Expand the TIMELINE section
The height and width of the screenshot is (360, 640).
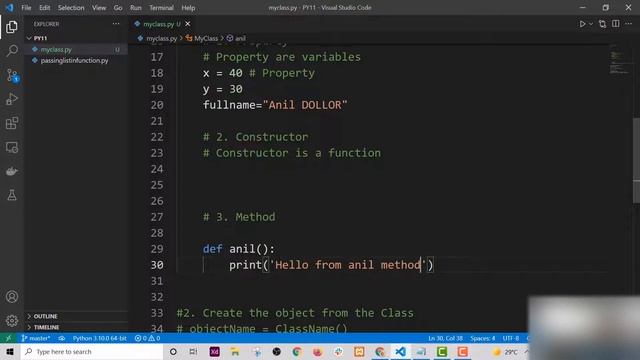[x=76, y=327]
